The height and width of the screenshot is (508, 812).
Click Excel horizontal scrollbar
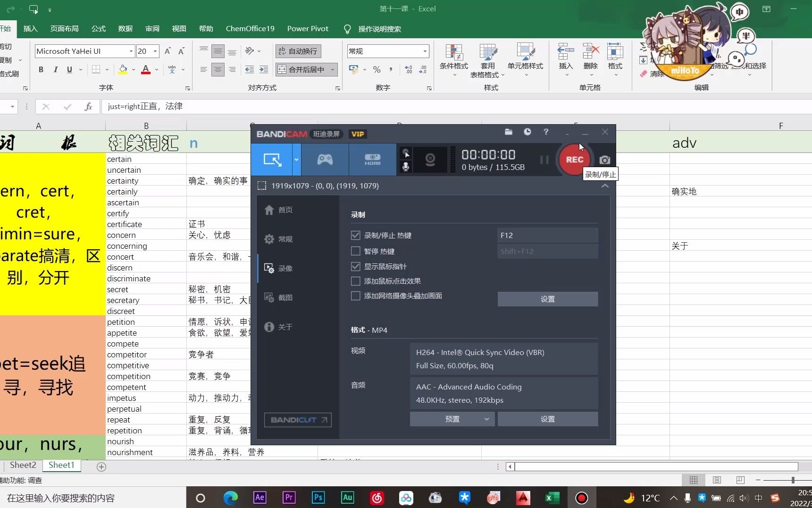click(x=656, y=467)
